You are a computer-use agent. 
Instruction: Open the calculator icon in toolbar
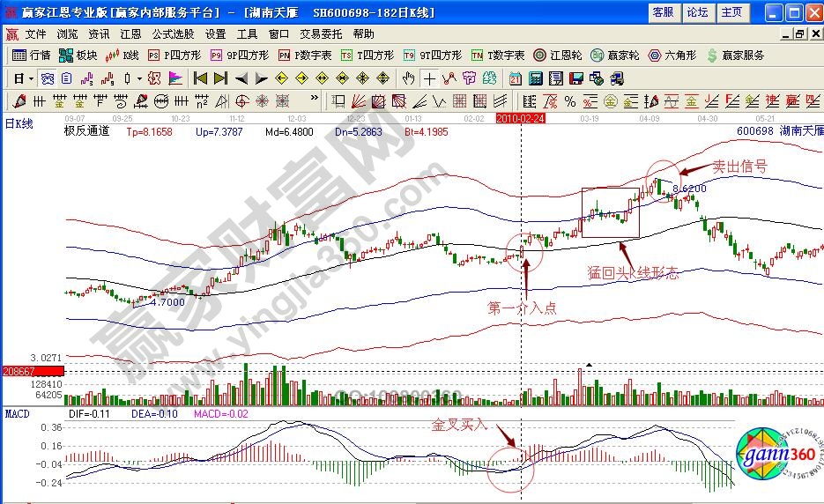534,78
